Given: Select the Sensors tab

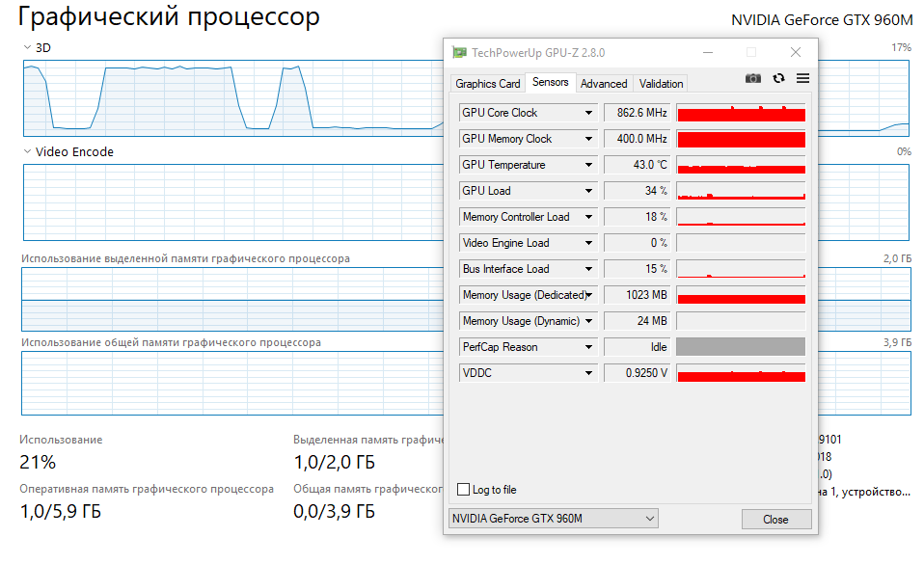Looking at the screenshot, I should (551, 82).
